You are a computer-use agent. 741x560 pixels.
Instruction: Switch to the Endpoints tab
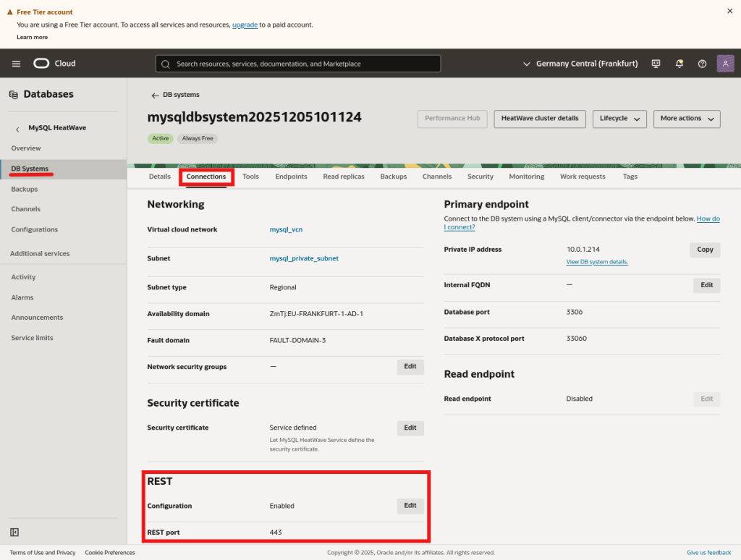click(x=291, y=177)
